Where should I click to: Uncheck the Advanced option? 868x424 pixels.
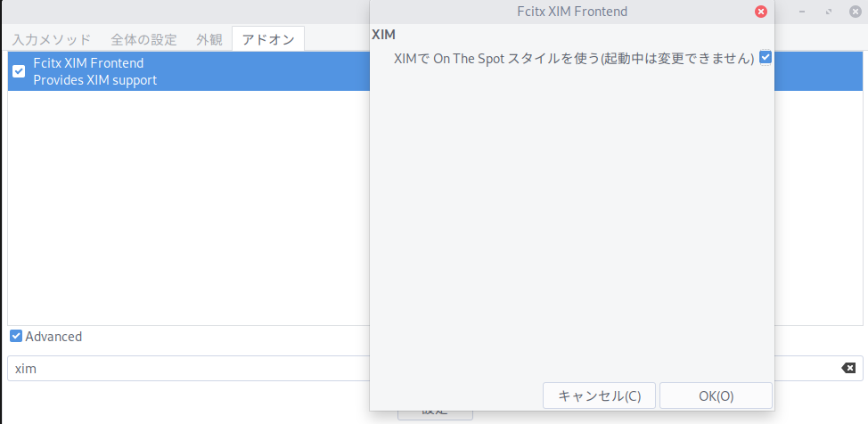coord(16,337)
